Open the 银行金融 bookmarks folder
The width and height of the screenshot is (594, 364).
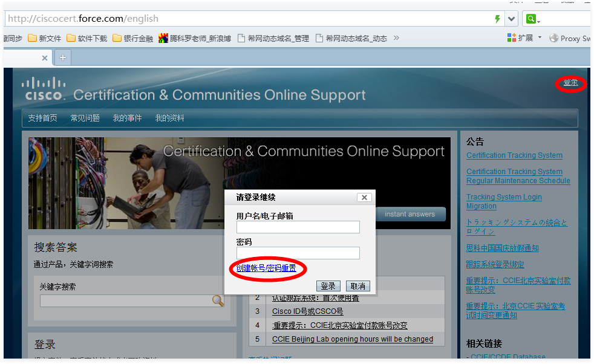pos(132,38)
